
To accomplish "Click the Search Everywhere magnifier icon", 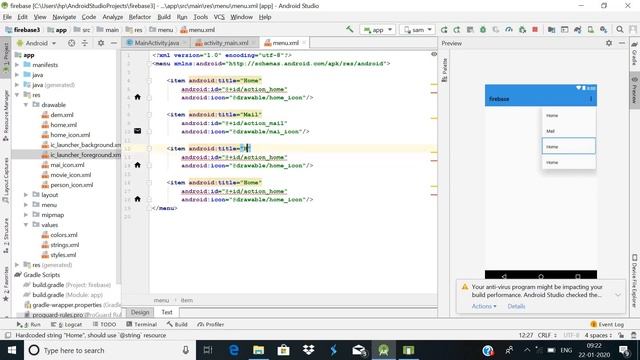I will point(620,29).
